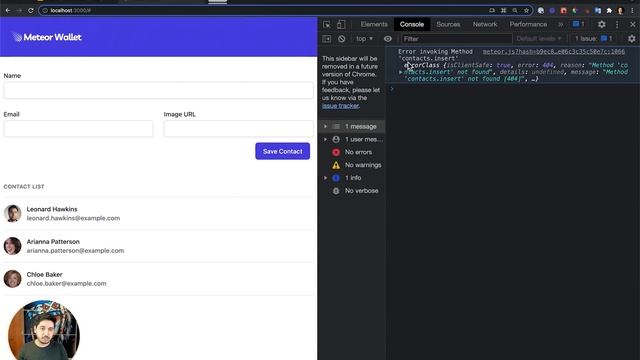Click arianna.patterson@example.com text
The width and height of the screenshot is (640, 360).
76,251
